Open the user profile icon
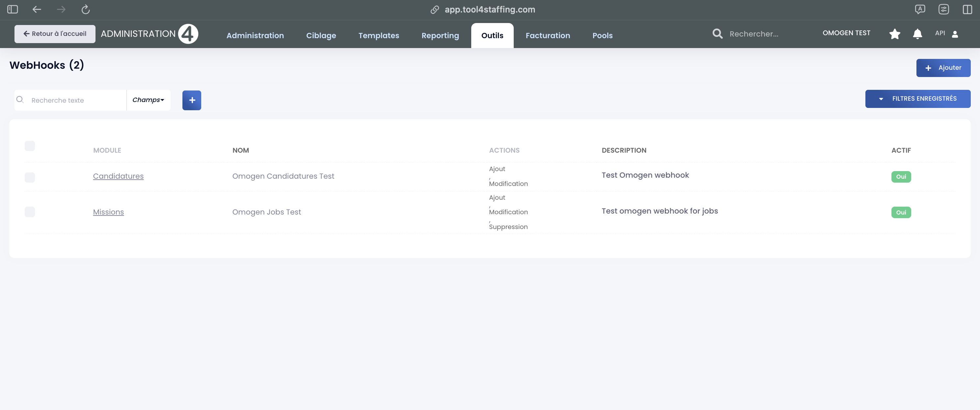Viewport: 980px width, 410px height. [x=955, y=34]
